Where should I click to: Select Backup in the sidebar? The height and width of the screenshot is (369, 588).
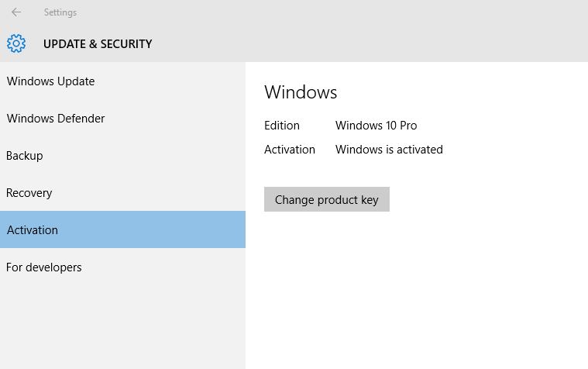tap(25, 156)
